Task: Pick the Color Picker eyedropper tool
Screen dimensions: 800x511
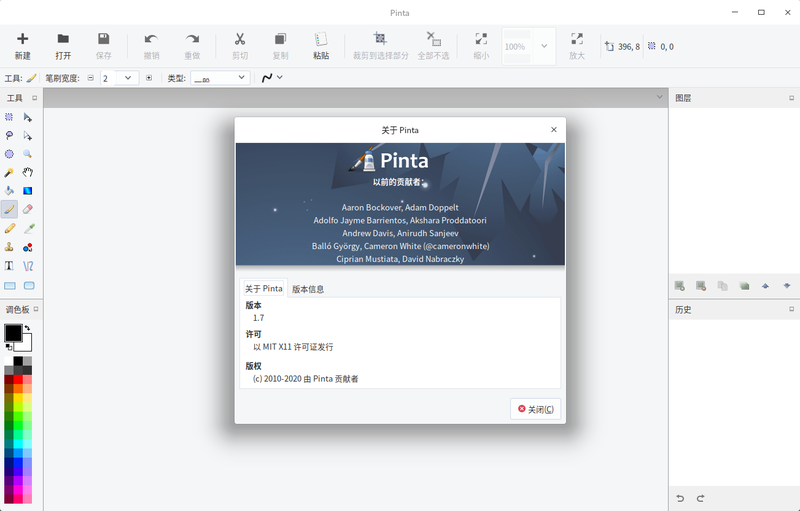Action: point(28,228)
